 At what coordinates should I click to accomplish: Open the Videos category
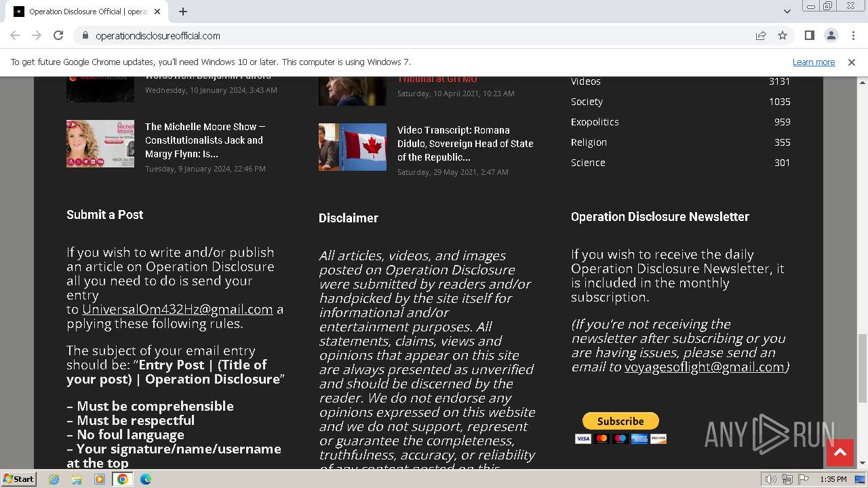[x=586, y=81]
